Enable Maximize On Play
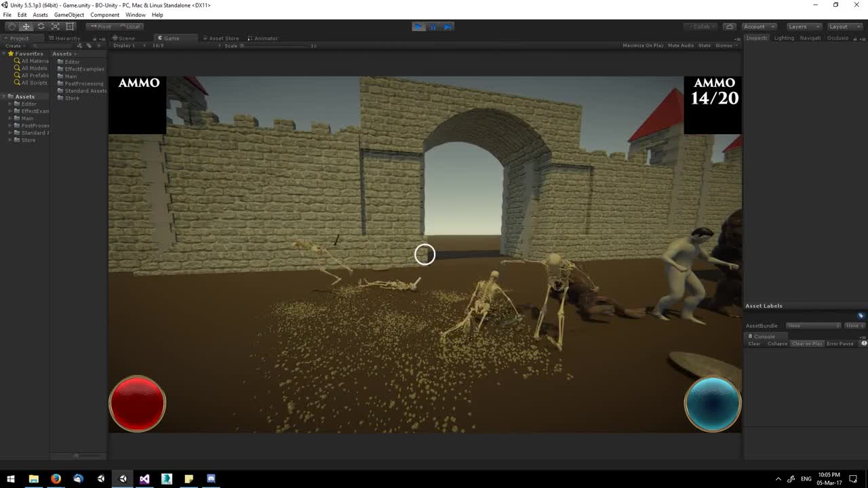868x488 pixels. pos(642,45)
